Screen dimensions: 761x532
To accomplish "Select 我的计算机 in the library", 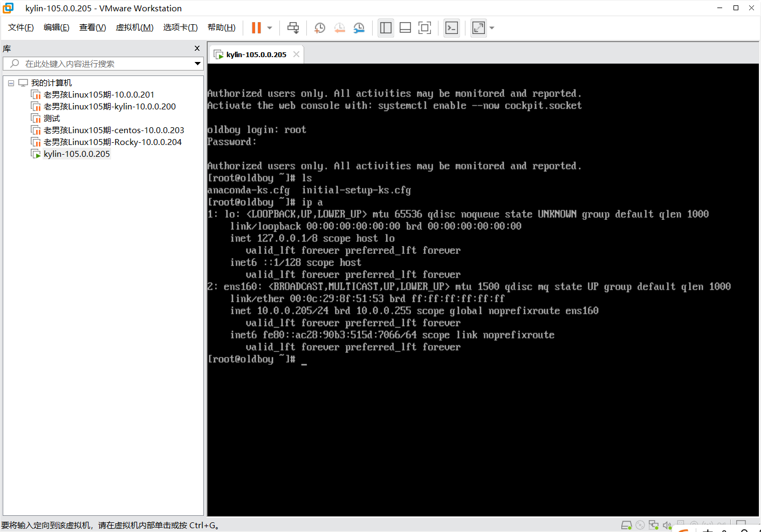I will tap(51, 83).
